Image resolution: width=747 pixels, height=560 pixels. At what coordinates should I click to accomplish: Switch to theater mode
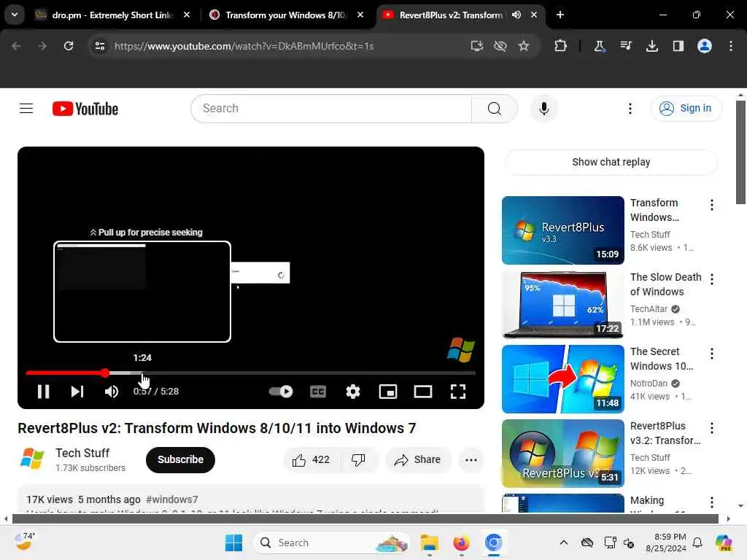(423, 392)
